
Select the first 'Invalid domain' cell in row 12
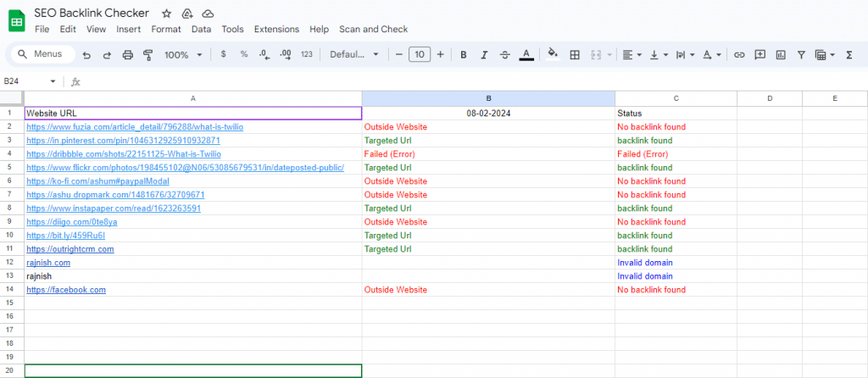pyautogui.click(x=676, y=263)
